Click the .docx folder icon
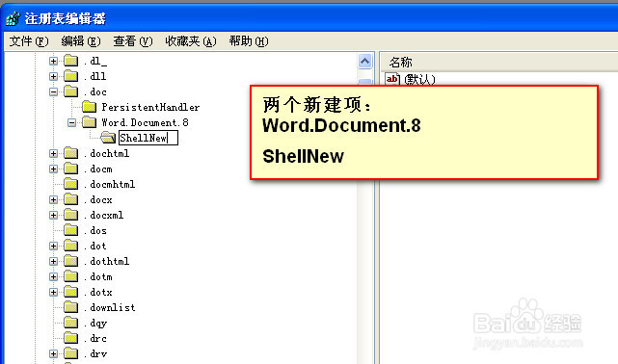 (71, 199)
